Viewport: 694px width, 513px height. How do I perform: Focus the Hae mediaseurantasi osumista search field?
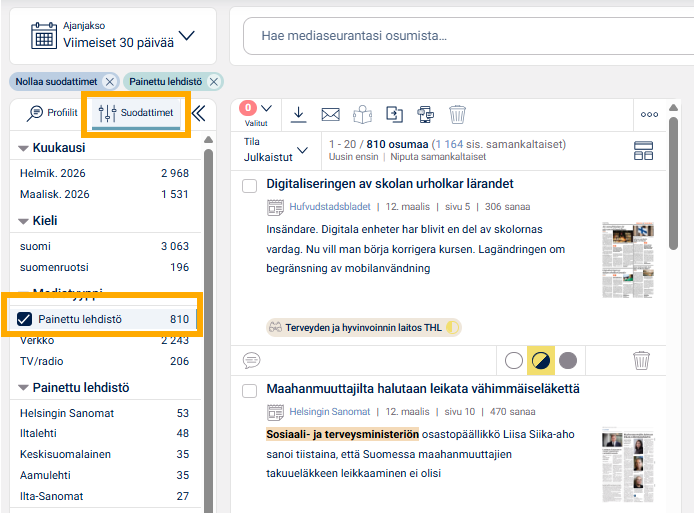pos(468,36)
